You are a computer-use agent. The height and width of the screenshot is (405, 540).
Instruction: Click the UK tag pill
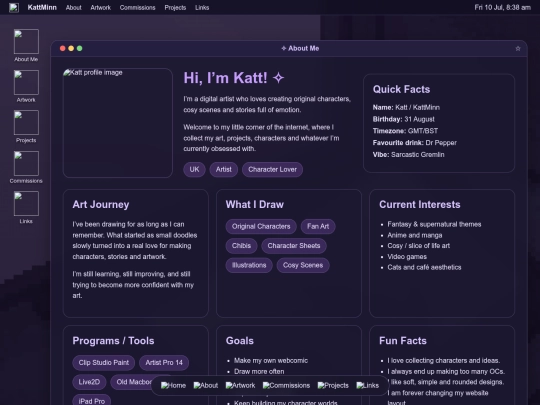tap(194, 169)
